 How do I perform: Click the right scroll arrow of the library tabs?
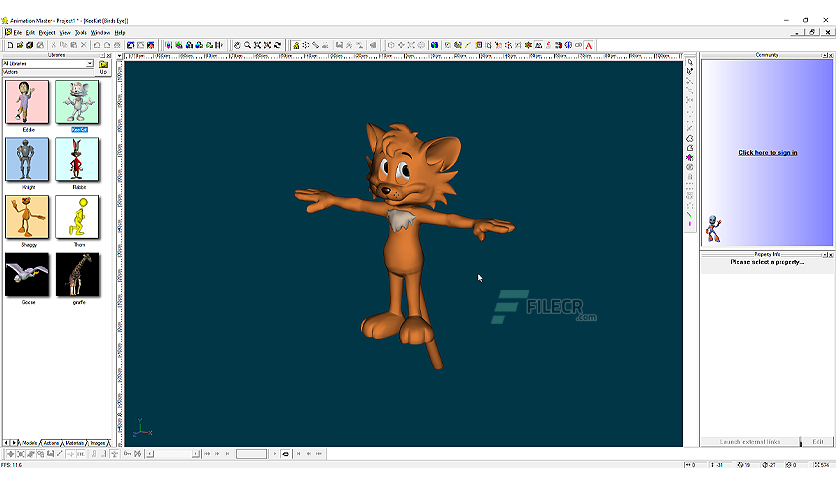(x=14, y=443)
